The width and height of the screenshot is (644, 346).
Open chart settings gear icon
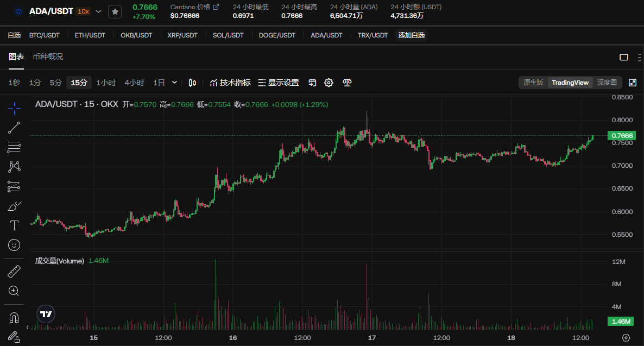click(x=329, y=83)
